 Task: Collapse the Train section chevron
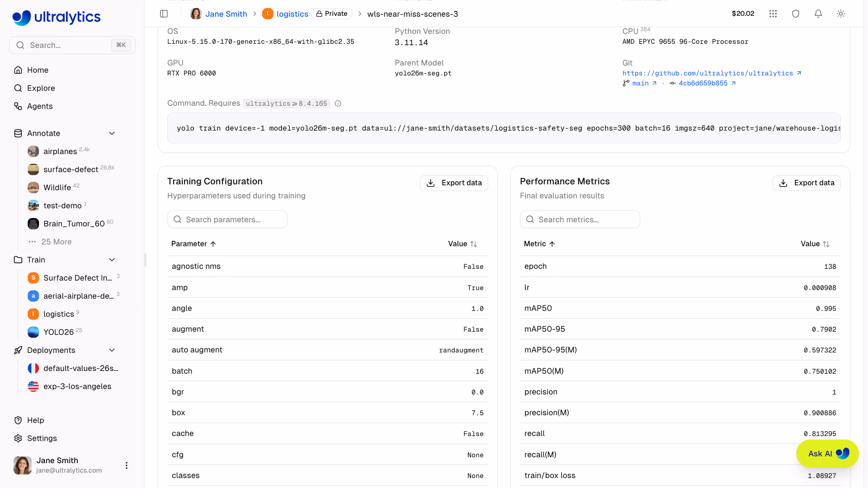(112, 260)
